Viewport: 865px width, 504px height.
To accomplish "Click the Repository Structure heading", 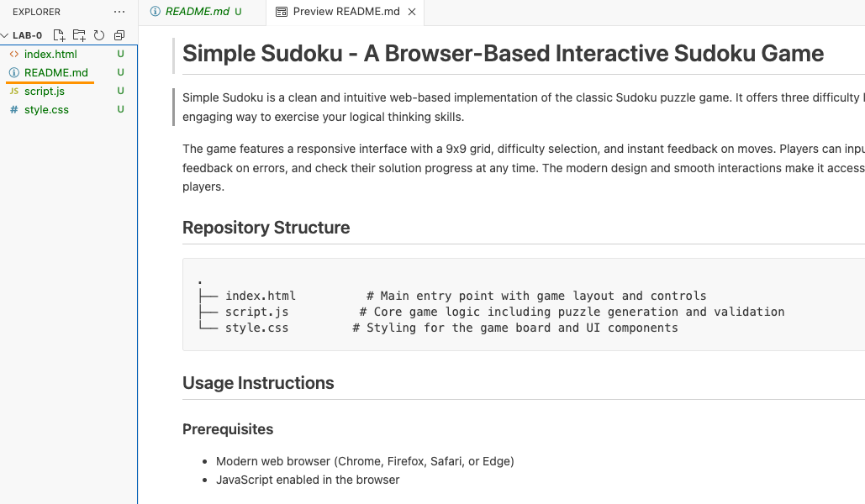I will coord(266,227).
